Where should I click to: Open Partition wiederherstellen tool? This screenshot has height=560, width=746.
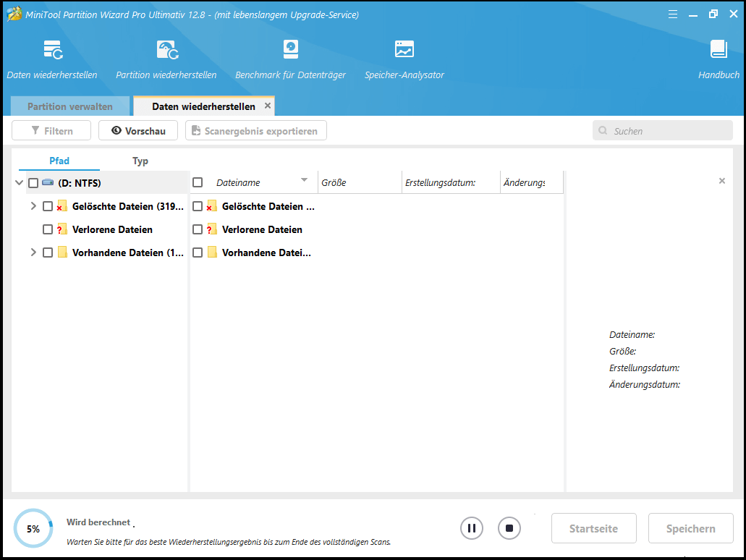point(166,59)
